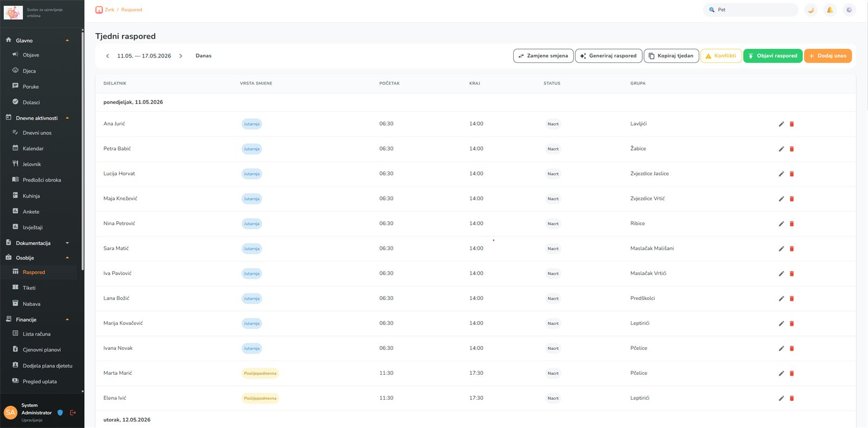Toggle dark mode moon icon
868x428 pixels.
point(810,10)
